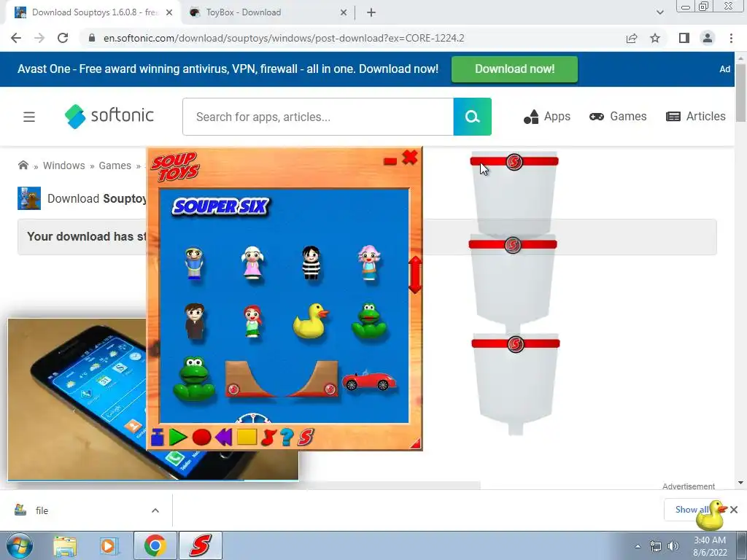Click the teal search magnifier button
This screenshot has width=747, height=560.
472,117
